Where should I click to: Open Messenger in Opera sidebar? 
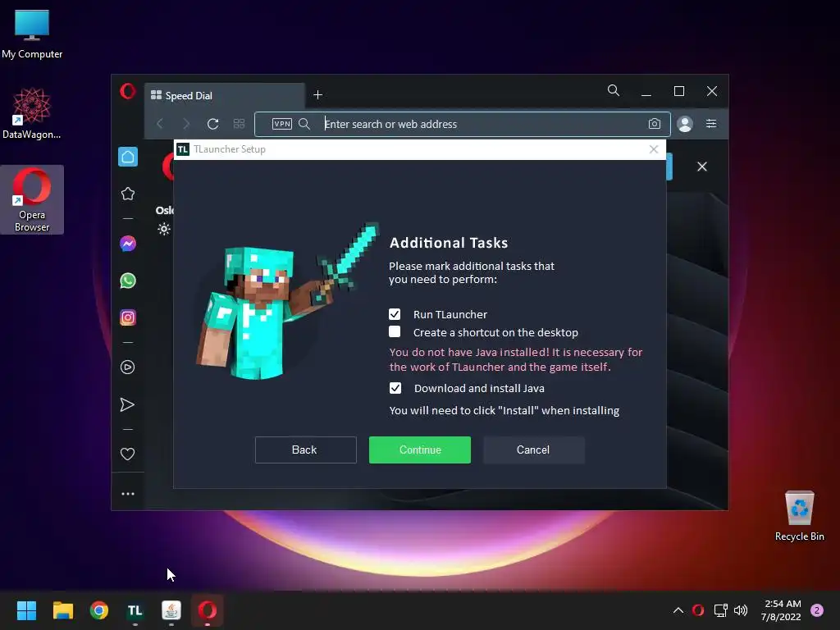[x=127, y=244]
